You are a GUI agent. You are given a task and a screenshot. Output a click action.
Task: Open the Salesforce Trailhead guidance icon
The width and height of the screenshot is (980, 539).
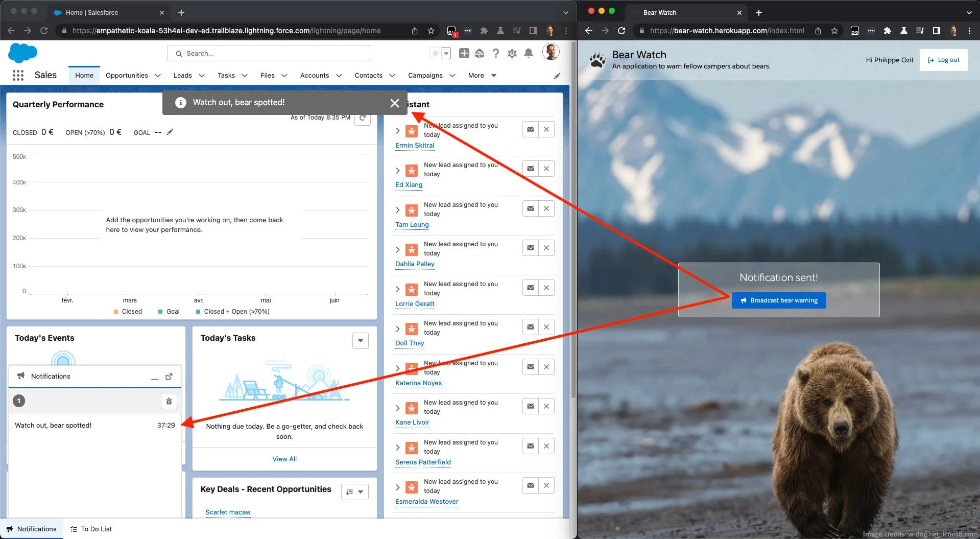tap(480, 53)
